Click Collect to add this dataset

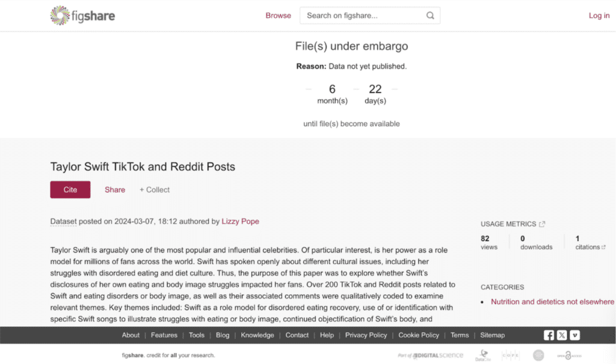(154, 190)
